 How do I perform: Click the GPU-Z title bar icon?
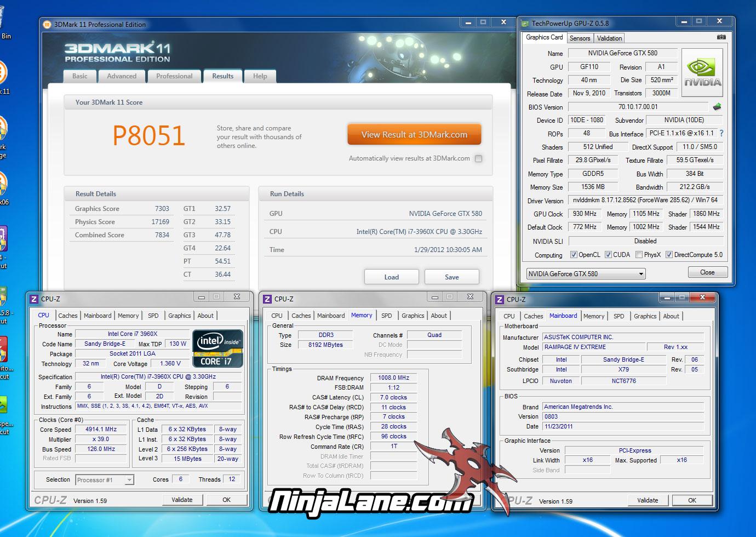point(525,23)
